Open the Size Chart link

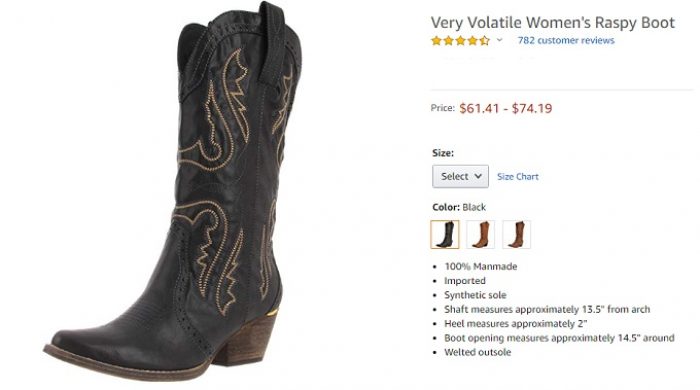[518, 177]
